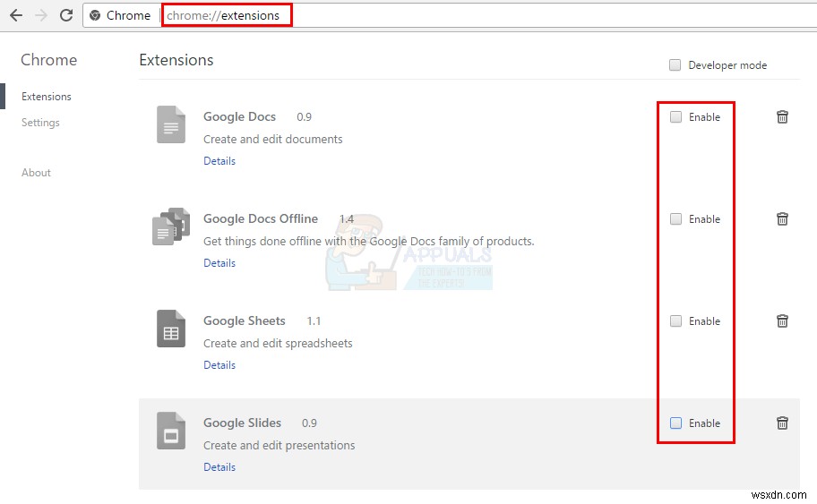Open Details for Google Slides
The width and height of the screenshot is (817, 504).
click(219, 467)
